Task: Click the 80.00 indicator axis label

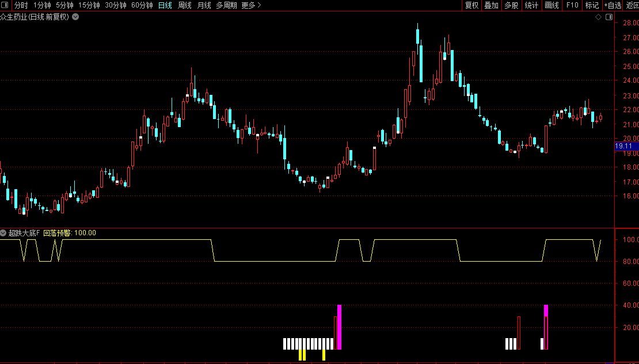Action: [x=631, y=262]
